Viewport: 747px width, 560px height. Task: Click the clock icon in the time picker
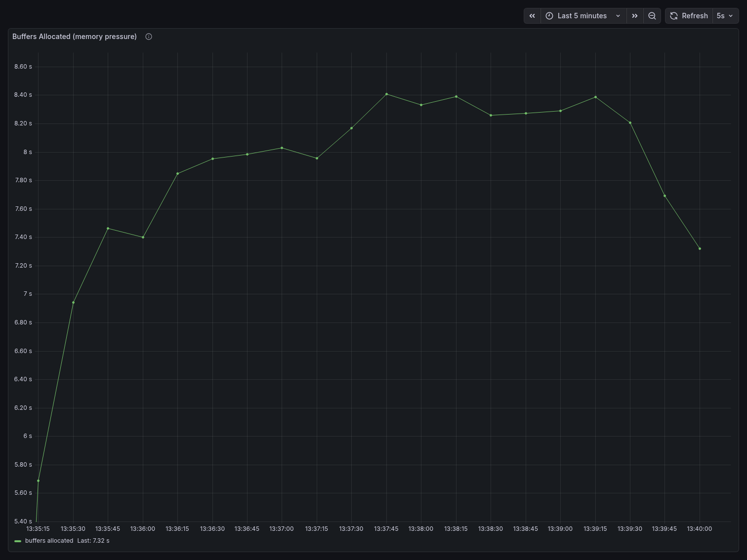[549, 16]
